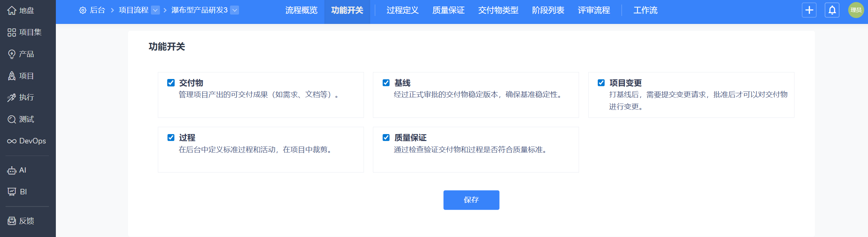The height and width of the screenshot is (237, 868).
Task: Disable the 项目变更 checkbox
Action: pyautogui.click(x=601, y=83)
